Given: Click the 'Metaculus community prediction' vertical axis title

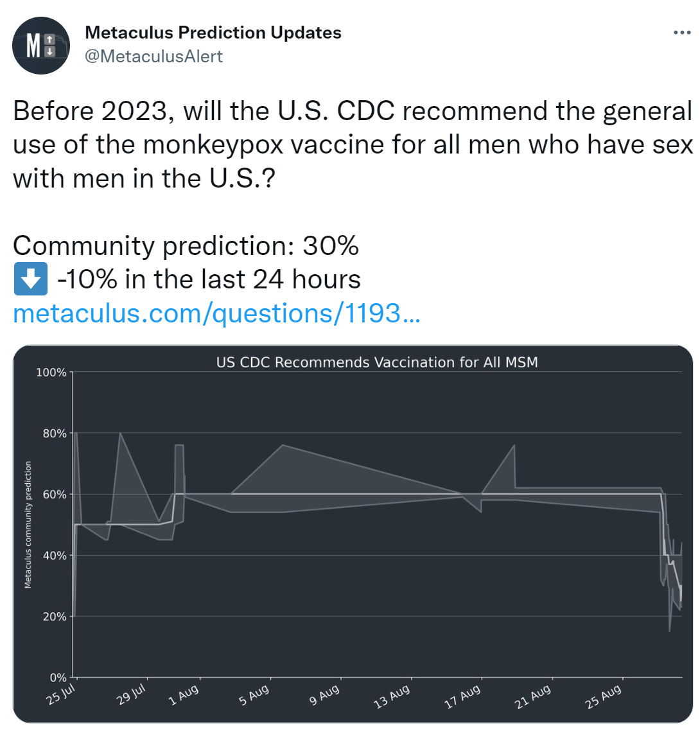Looking at the screenshot, I should 28,525.
